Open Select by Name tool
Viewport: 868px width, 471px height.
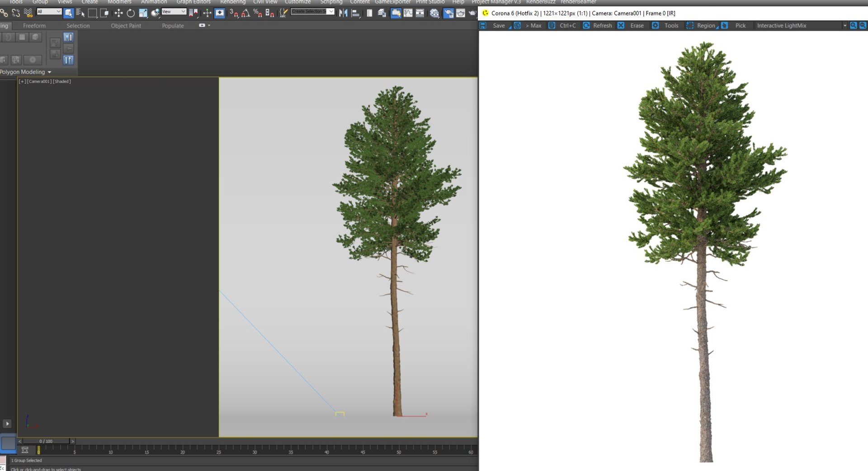pyautogui.click(x=80, y=13)
